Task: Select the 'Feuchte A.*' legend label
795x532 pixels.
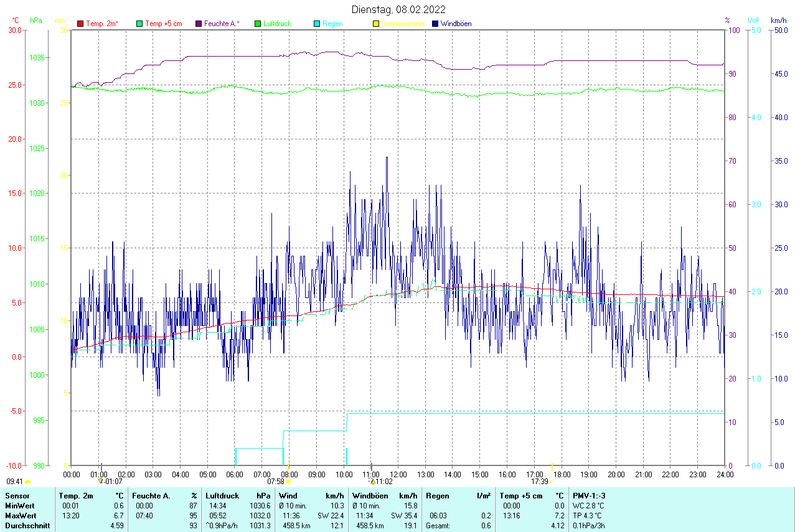Action: [x=222, y=24]
